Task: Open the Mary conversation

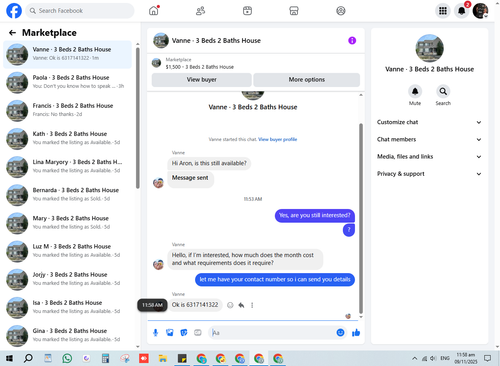Action: pyautogui.click(x=67, y=223)
